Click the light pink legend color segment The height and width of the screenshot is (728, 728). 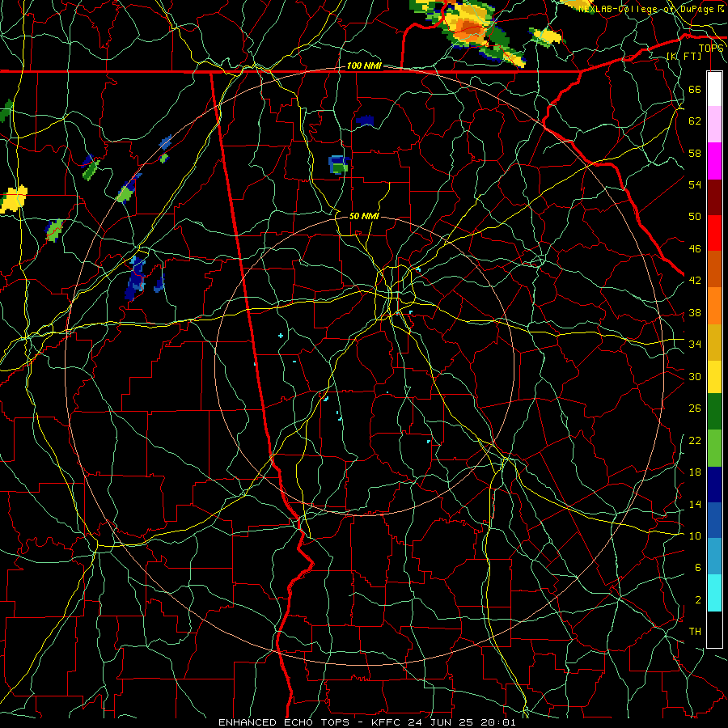714,125
